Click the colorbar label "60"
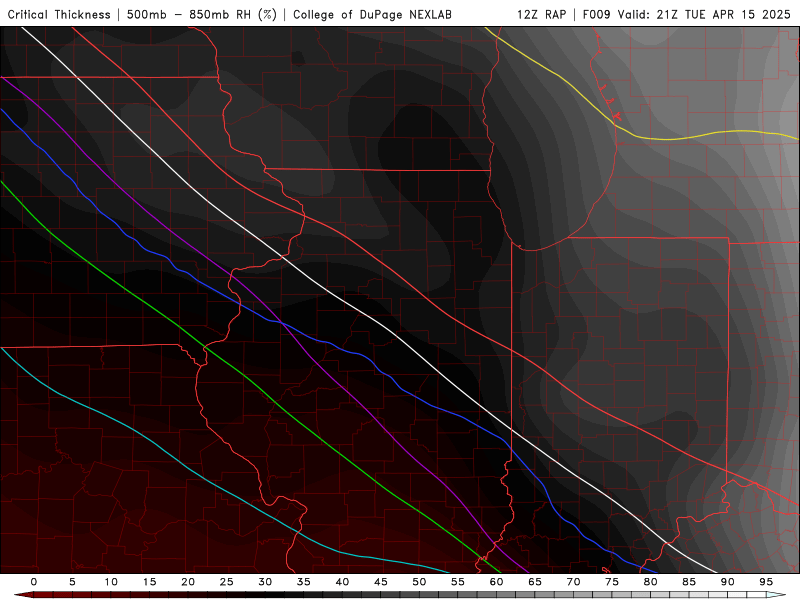This screenshot has height=600, width=800. [x=496, y=582]
